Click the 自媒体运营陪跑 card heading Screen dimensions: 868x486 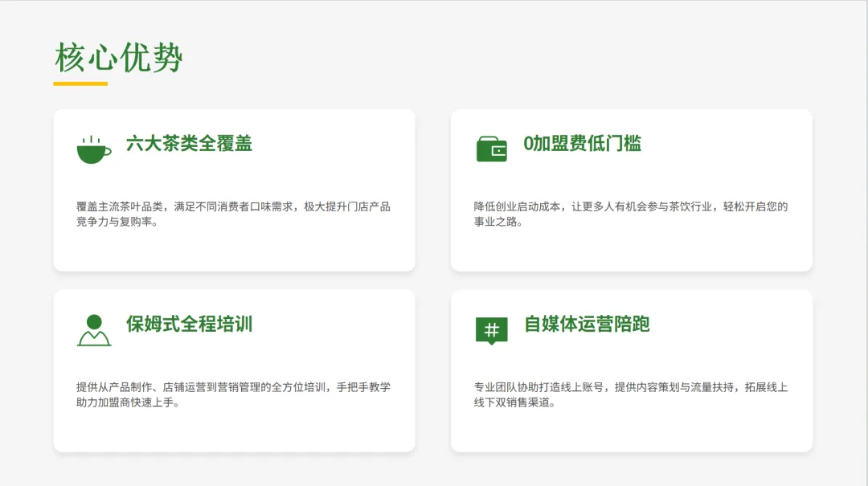point(587,326)
